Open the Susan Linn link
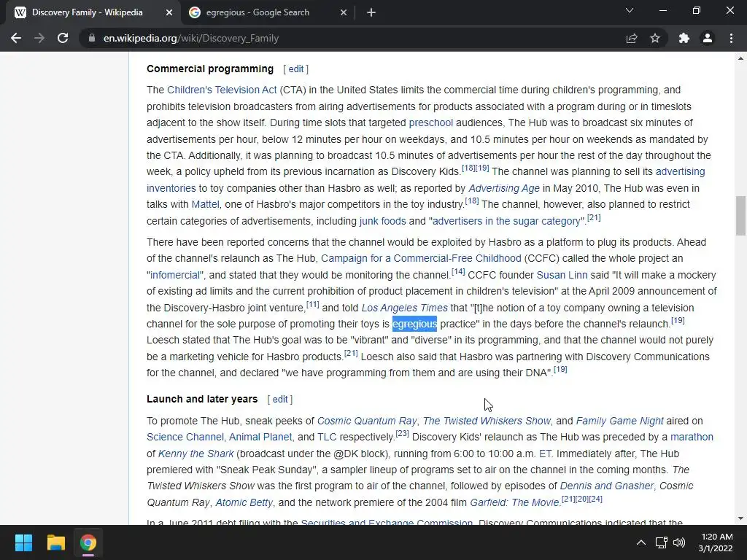Viewport: 747px width, 560px height. tap(562, 275)
